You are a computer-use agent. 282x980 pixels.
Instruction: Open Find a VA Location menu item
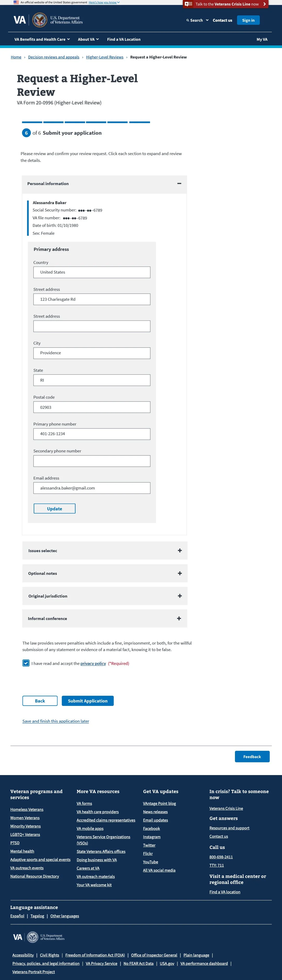123,40
